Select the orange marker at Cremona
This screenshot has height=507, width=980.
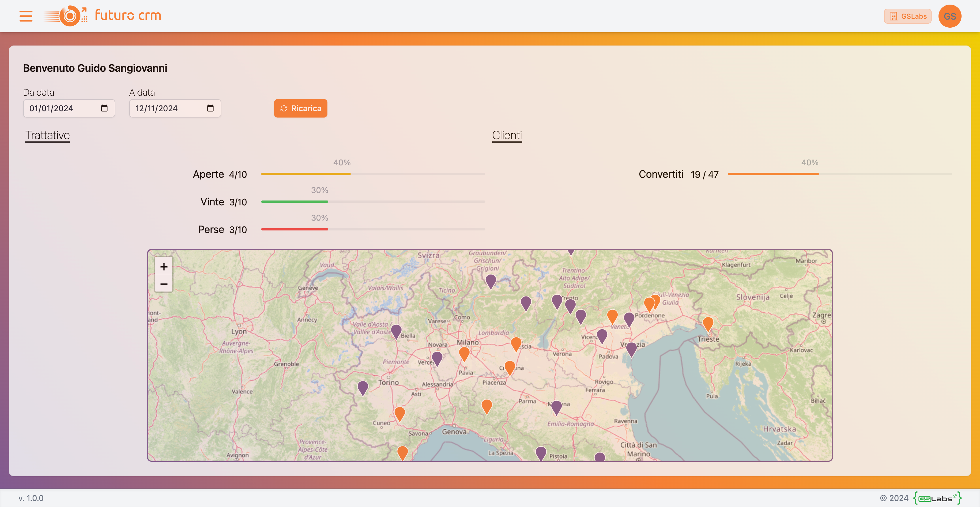[509, 368]
